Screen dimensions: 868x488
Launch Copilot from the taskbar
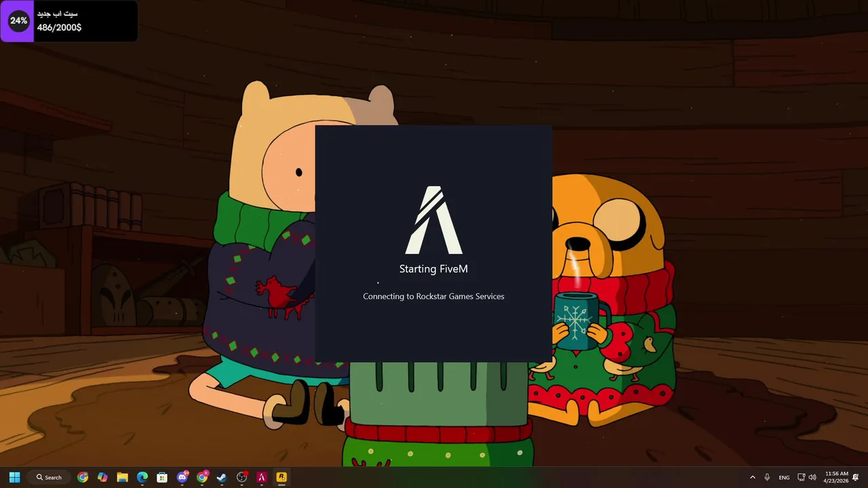tap(102, 477)
